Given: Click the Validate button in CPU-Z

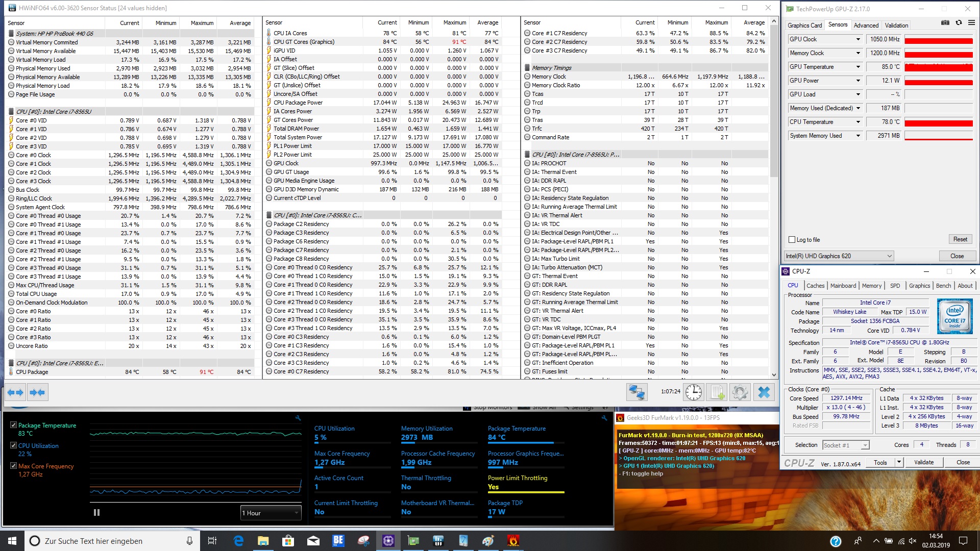Looking at the screenshot, I should tap(923, 462).
